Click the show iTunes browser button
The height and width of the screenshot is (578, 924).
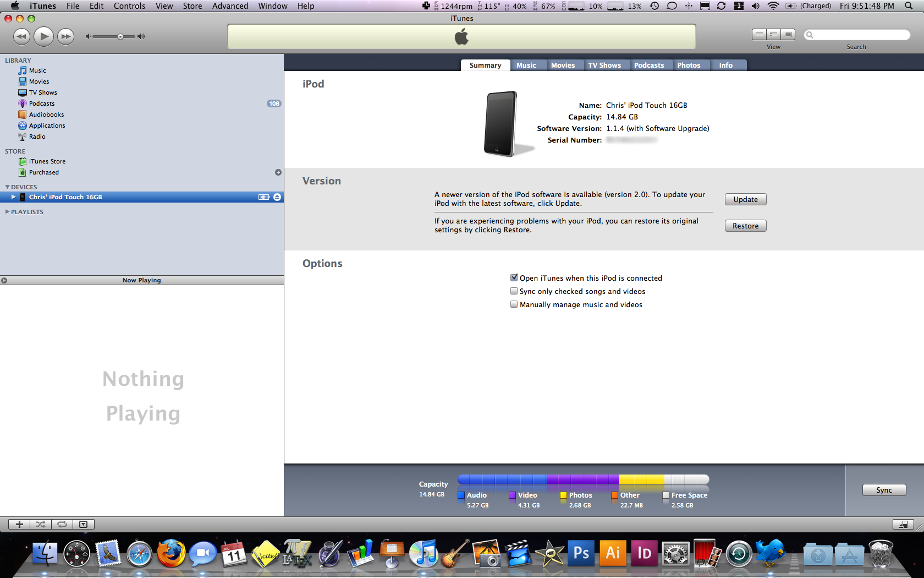pos(903,525)
